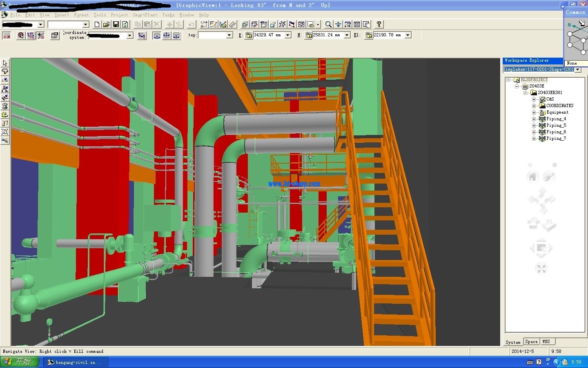Select the PinPoint E,N coordinate tool
The height and width of the screenshot is (368, 588).
(x=204, y=25)
